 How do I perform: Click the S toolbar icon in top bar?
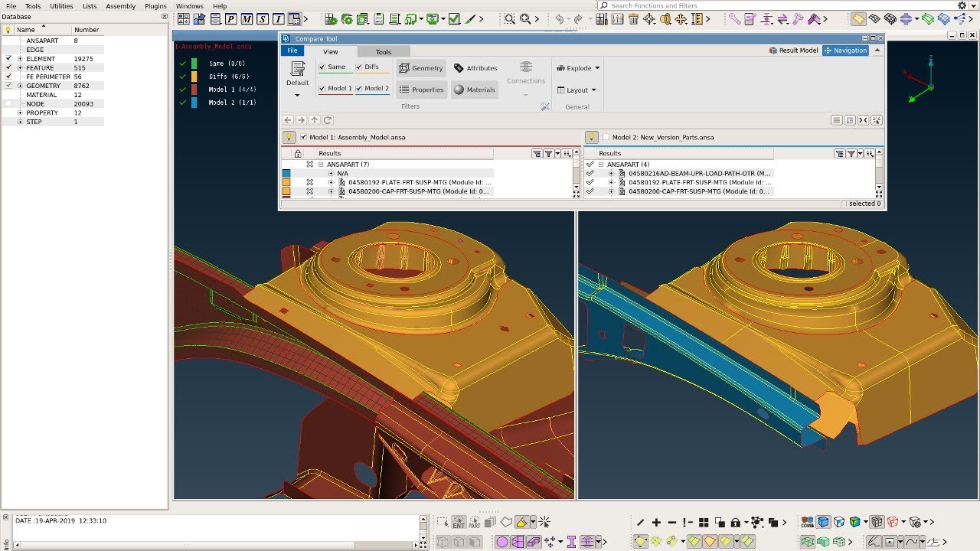[263, 19]
